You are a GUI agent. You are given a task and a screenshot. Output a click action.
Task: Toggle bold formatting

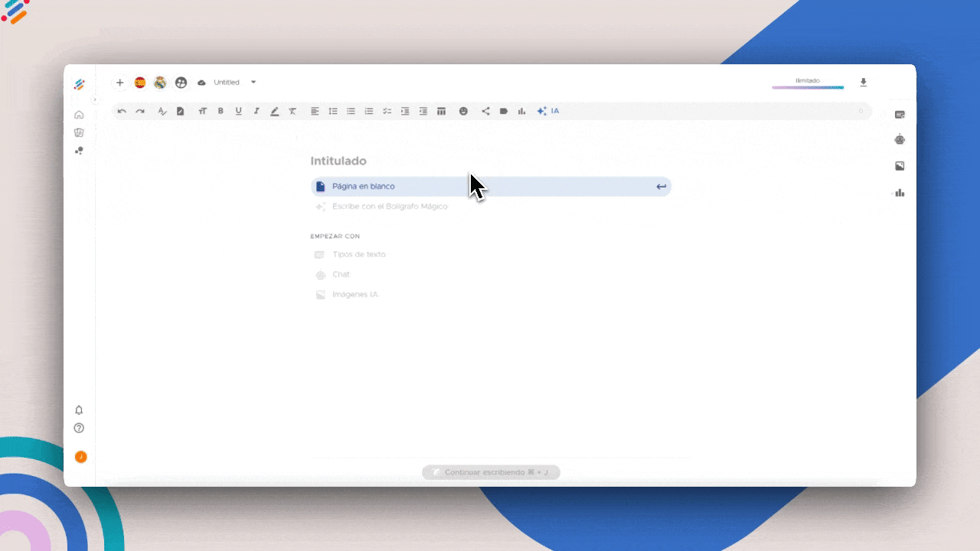[x=220, y=111]
